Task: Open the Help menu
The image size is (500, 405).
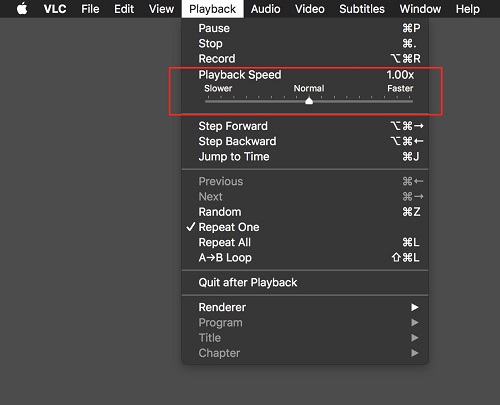Action: [x=468, y=9]
